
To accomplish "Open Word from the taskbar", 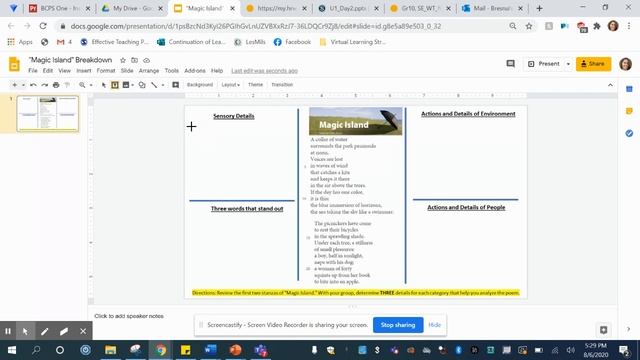I will click(210, 350).
